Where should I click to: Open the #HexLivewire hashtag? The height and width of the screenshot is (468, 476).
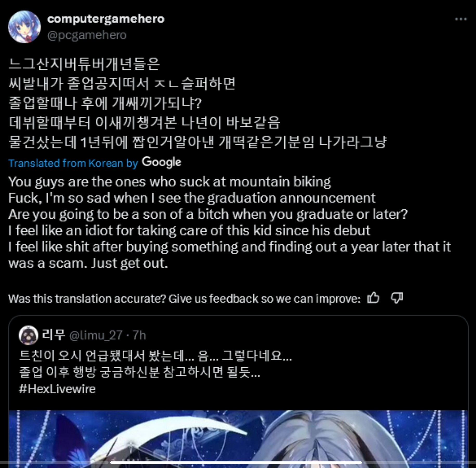57,389
